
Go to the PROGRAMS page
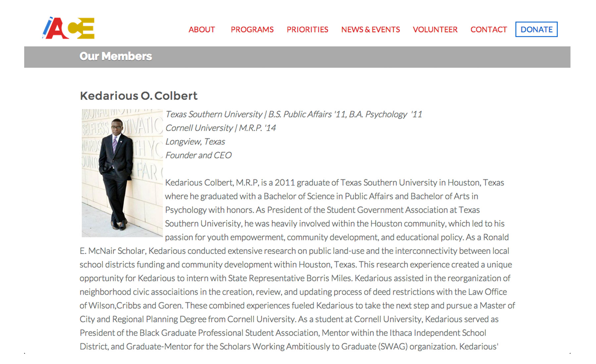click(x=252, y=30)
